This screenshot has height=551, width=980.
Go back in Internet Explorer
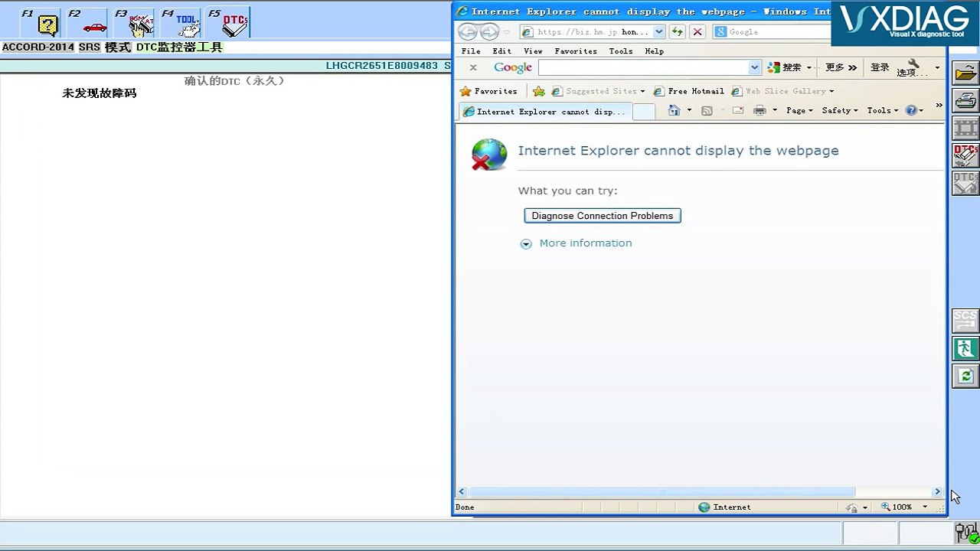(x=468, y=32)
